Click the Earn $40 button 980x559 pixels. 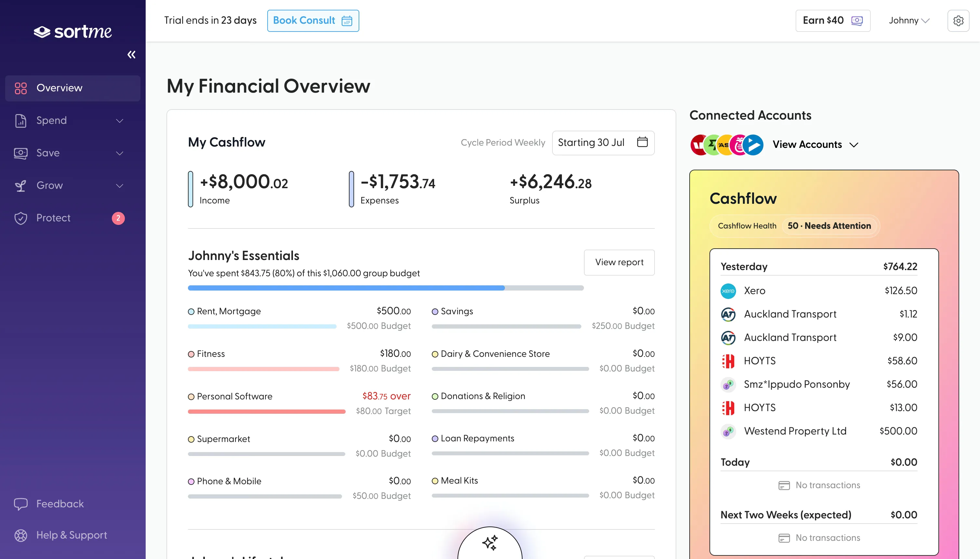pyautogui.click(x=832, y=20)
